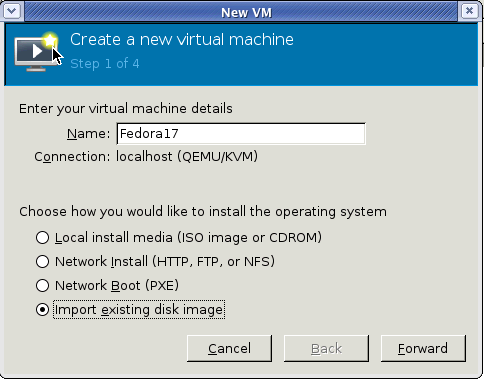Click the 'Step 1 of 4' text
Viewport: 484px width, 380px height.
[105, 63]
